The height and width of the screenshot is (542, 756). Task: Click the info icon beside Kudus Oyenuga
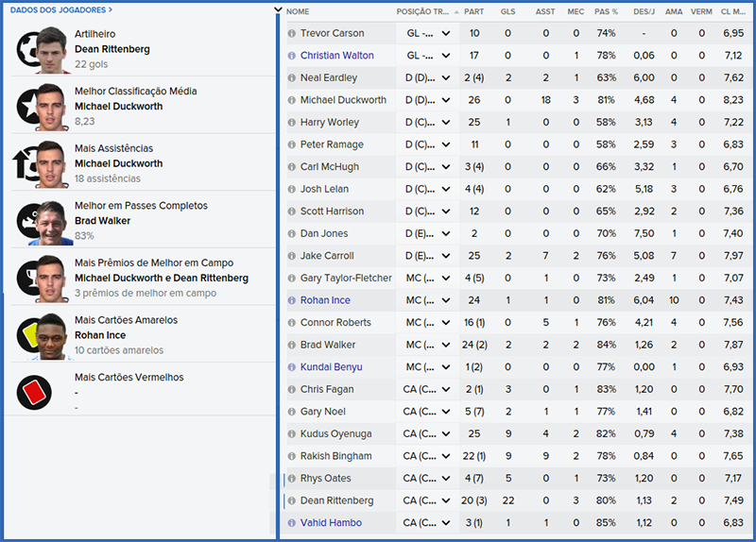tap(291, 434)
